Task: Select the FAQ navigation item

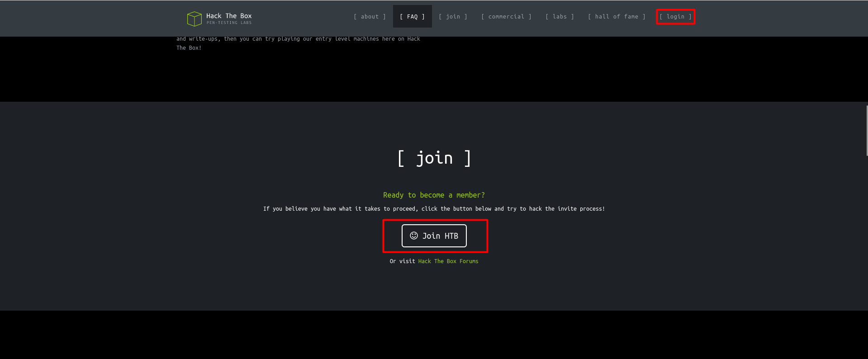Action: click(x=412, y=17)
